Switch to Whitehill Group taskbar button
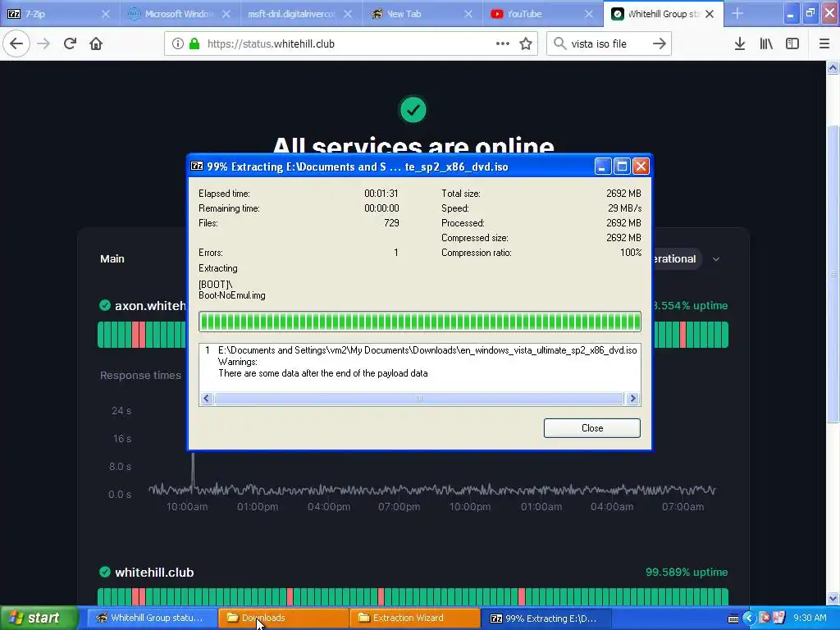Viewport: 840px width, 630px height. point(152,619)
